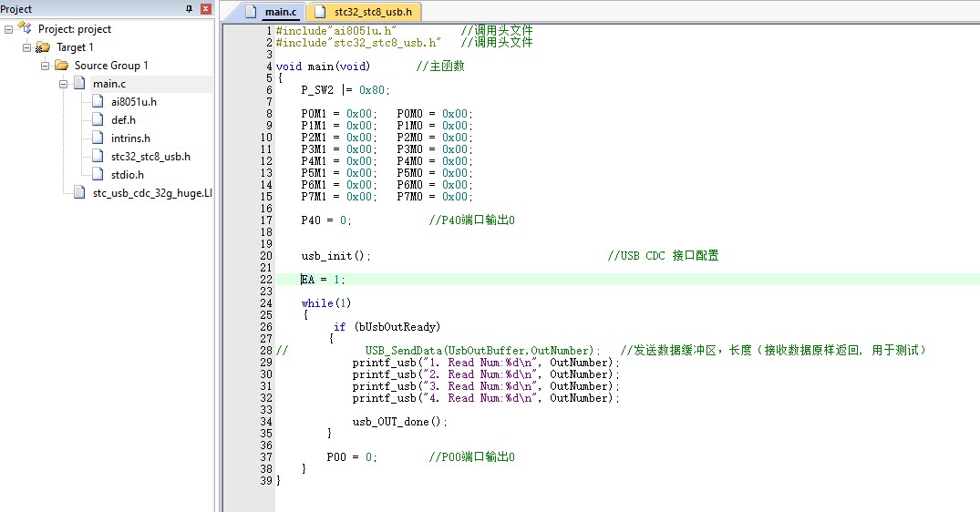Click the 'P7M1 = 0x00;' assignment
This screenshot has width=980, height=512.
pyautogui.click(x=339, y=197)
